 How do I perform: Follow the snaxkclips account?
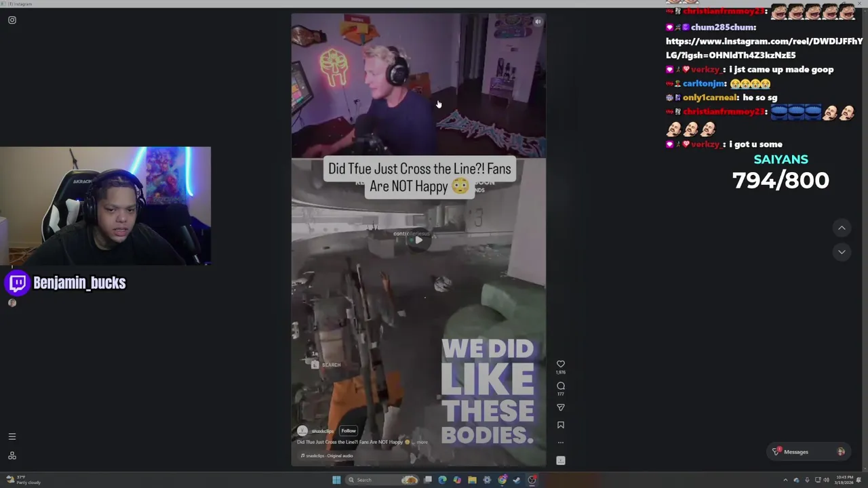[349, 430]
